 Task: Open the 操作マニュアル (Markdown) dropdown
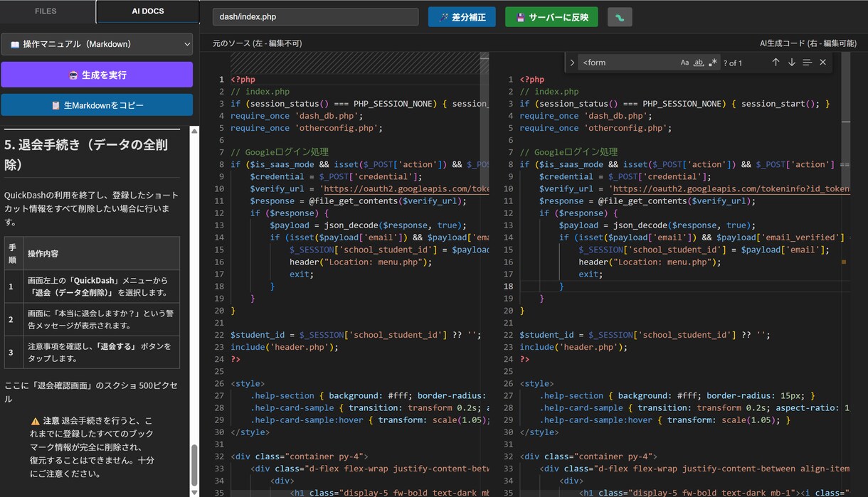tap(97, 44)
